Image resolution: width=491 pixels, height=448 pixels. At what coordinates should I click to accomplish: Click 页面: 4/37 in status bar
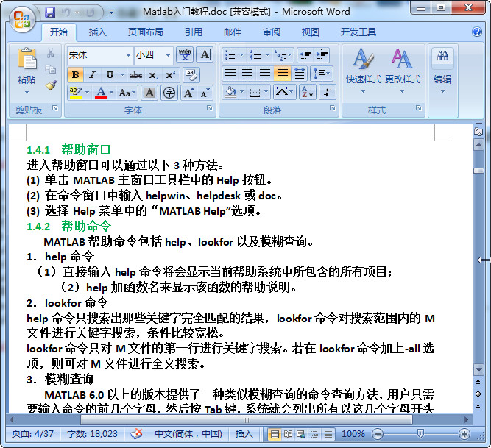coord(32,434)
